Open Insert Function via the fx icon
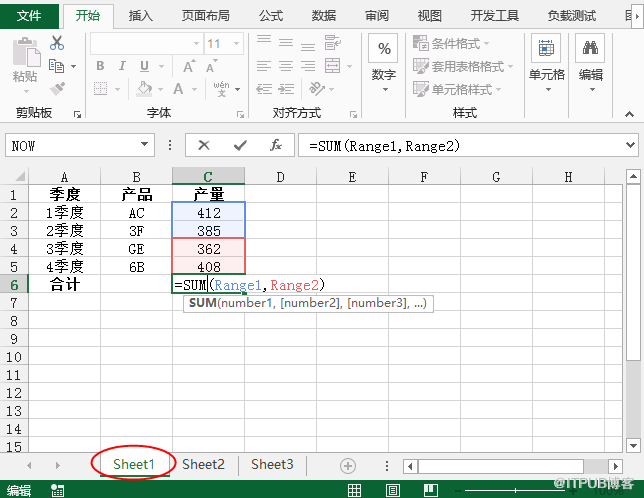This screenshot has height=498, width=644. coord(275,146)
